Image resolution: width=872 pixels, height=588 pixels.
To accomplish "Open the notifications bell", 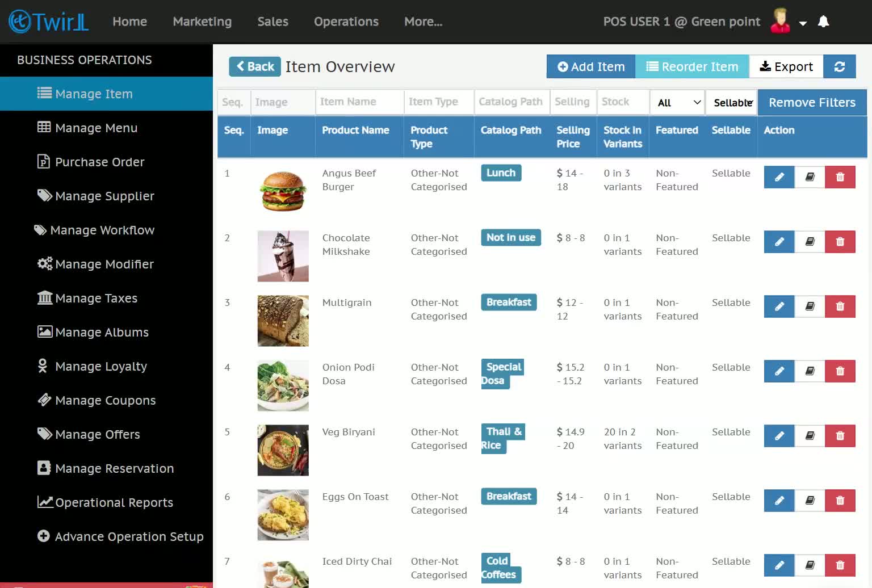I will click(x=823, y=22).
